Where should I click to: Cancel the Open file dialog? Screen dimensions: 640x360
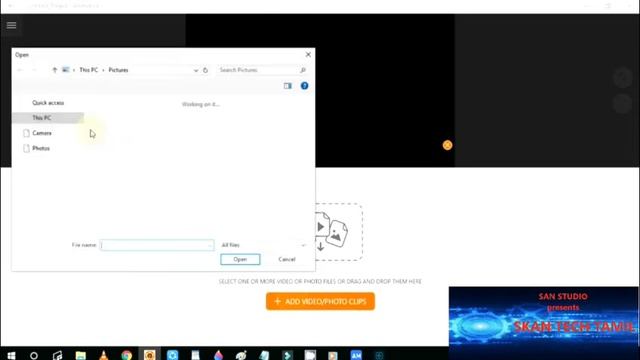tap(287, 259)
